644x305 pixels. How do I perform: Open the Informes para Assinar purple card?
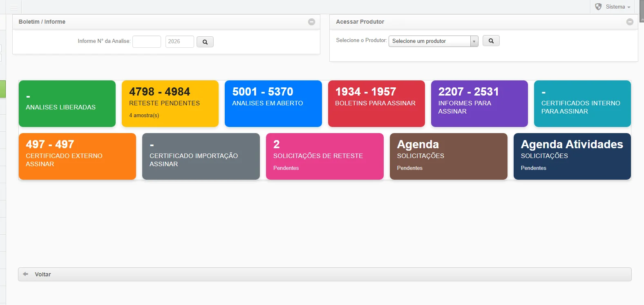479,104
